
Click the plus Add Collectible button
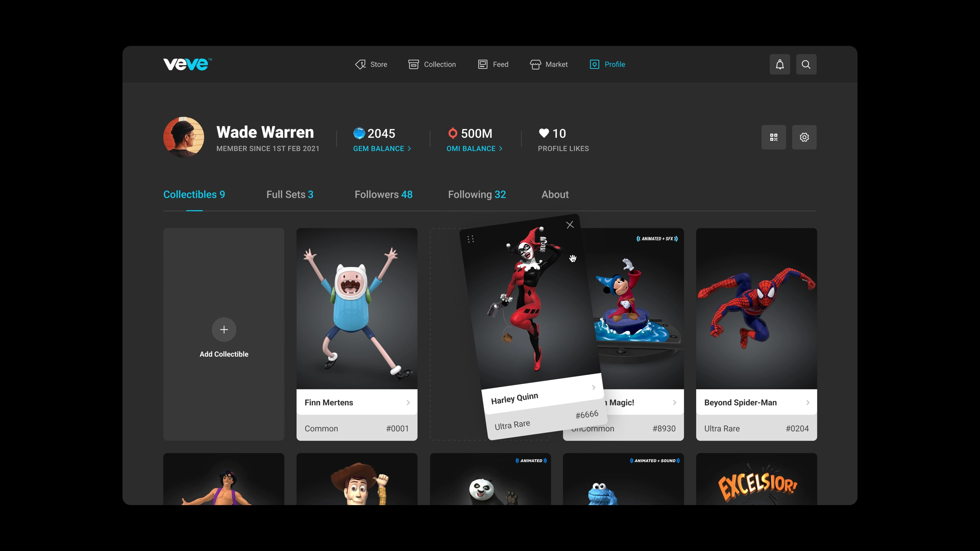224,329
